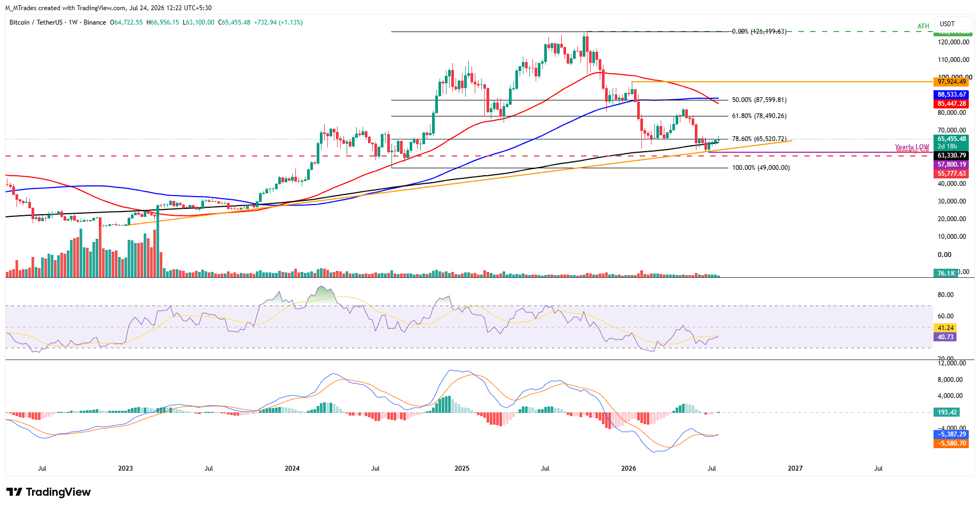This screenshot has width=980, height=508.
Task: Click 120,000.00 on the price axis
Action: click(x=953, y=42)
